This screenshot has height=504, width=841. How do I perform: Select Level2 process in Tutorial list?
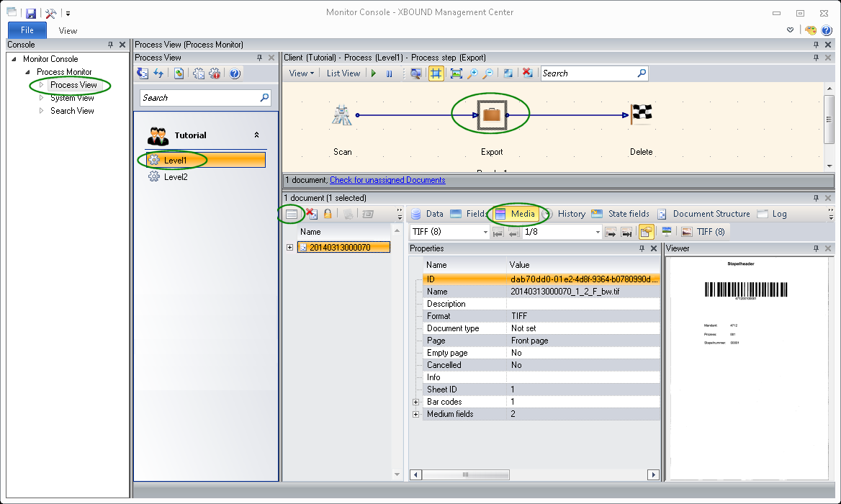coord(175,176)
